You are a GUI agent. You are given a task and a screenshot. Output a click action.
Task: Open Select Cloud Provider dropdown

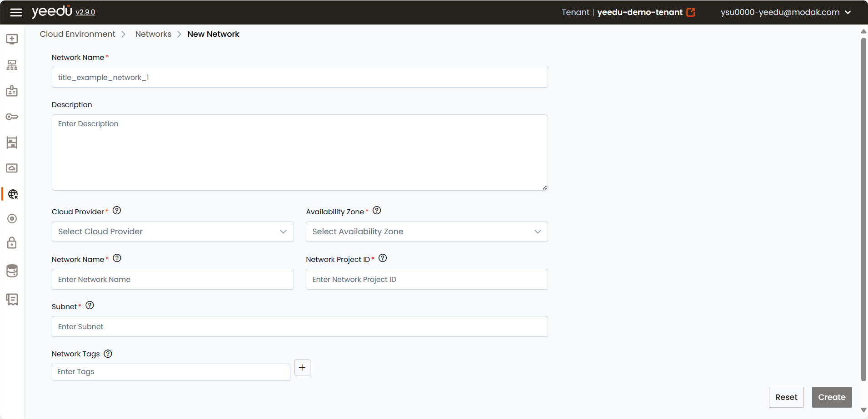pyautogui.click(x=173, y=232)
